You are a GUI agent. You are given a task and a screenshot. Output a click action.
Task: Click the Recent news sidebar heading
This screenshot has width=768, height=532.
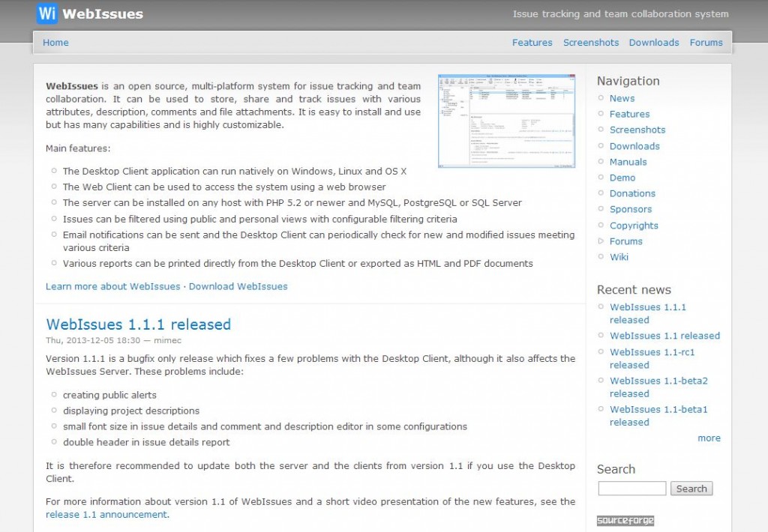[x=634, y=290]
